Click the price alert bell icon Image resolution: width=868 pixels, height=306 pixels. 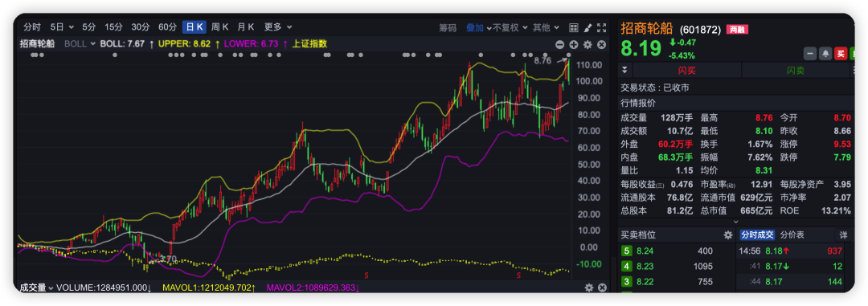(x=825, y=53)
